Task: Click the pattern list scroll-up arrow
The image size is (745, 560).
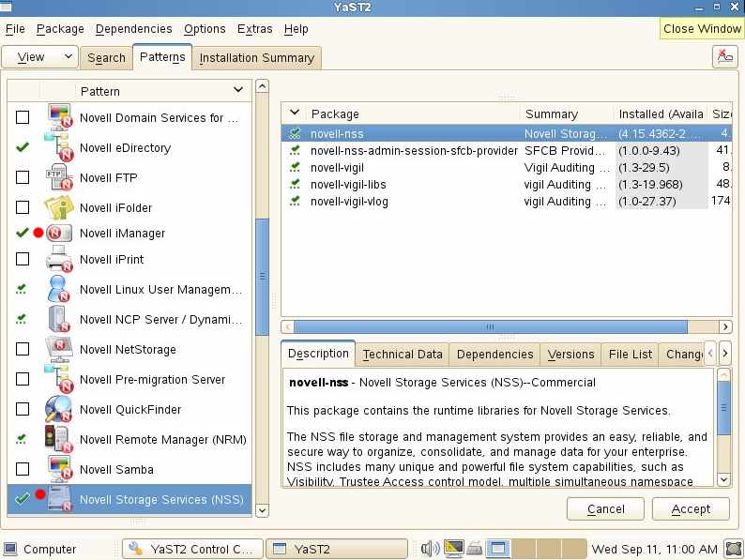Action: pyautogui.click(x=262, y=86)
